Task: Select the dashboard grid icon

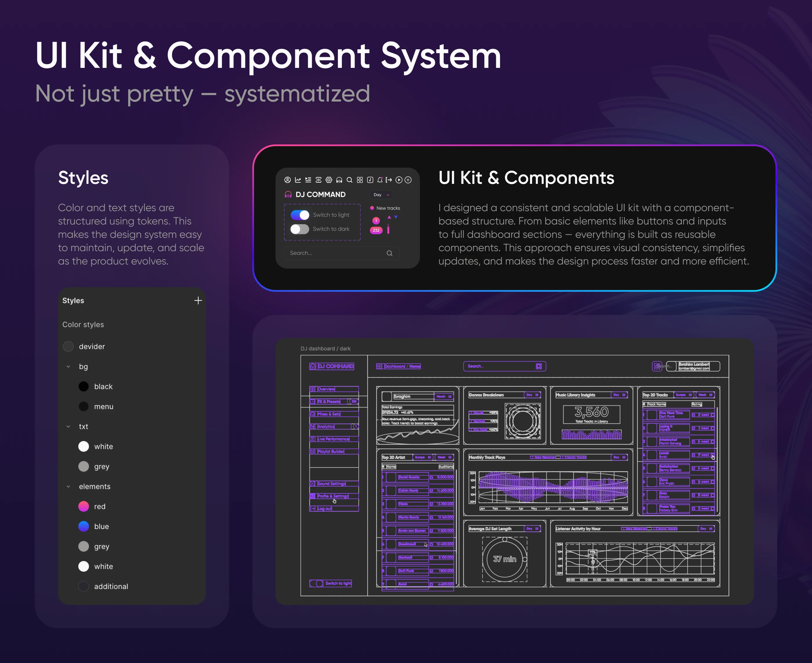Action: point(360,180)
